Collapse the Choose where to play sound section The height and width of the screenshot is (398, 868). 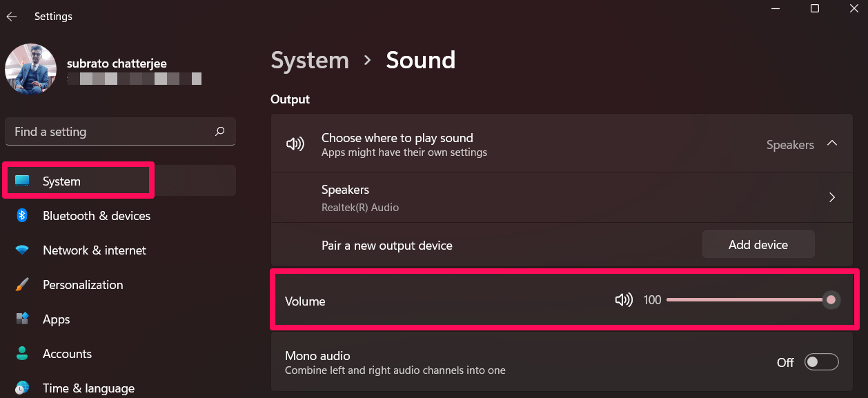coord(832,143)
